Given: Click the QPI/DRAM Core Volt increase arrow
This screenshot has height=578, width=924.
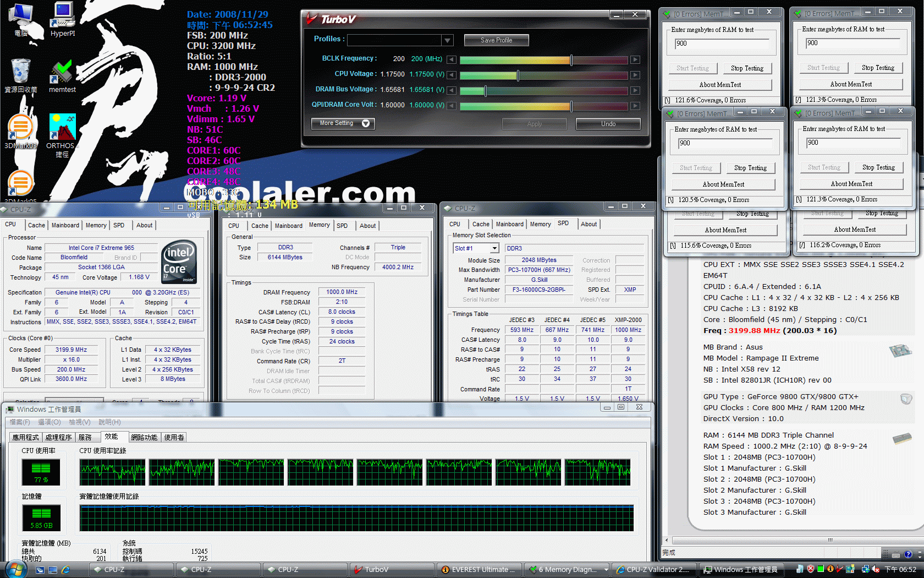Looking at the screenshot, I should point(635,106).
